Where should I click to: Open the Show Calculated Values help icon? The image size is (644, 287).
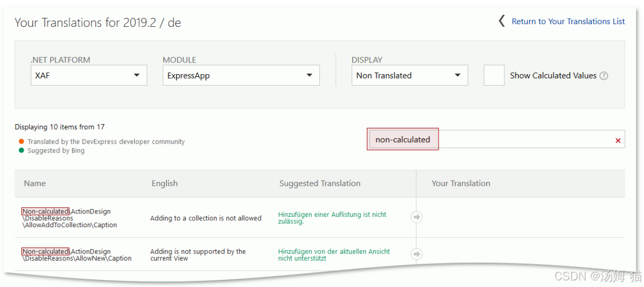(x=603, y=76)
